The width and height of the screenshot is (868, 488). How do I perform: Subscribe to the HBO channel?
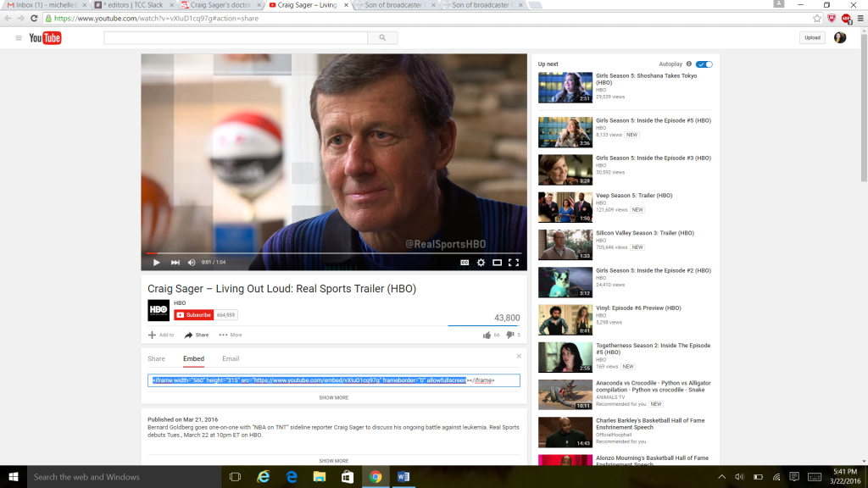click(x=194, y=314)
